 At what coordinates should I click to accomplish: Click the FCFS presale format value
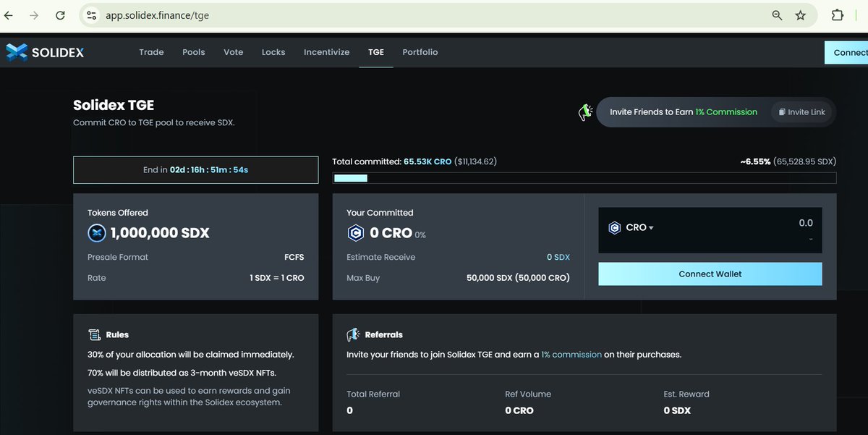pos(294,257)
